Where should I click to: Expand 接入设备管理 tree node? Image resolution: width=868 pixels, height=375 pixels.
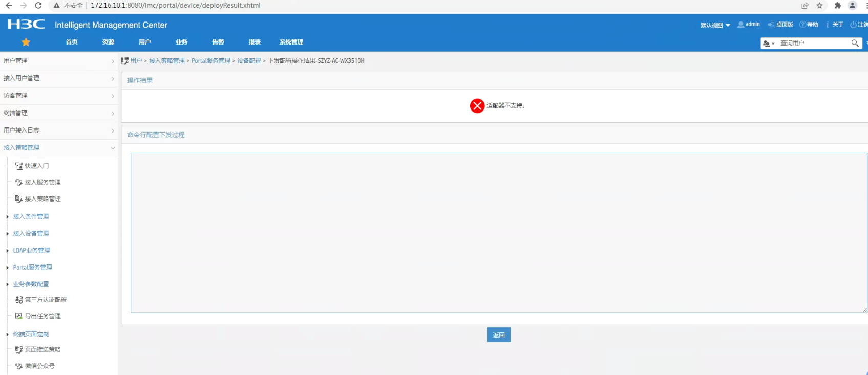(7, 234)
